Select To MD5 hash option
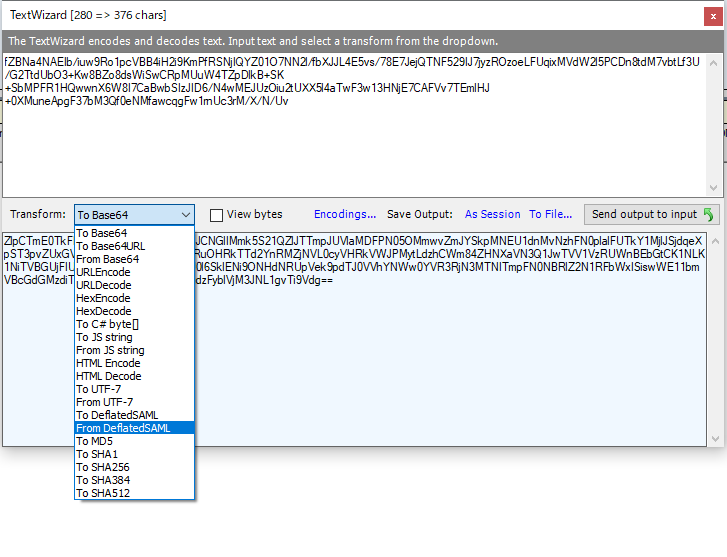 pyautogui.click(x=134, y=441)
